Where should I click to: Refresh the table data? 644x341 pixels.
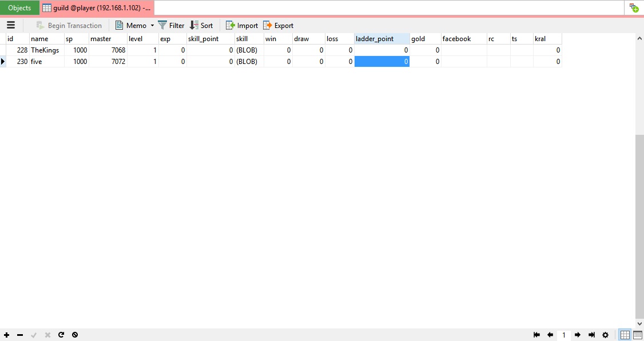[61, 335]
